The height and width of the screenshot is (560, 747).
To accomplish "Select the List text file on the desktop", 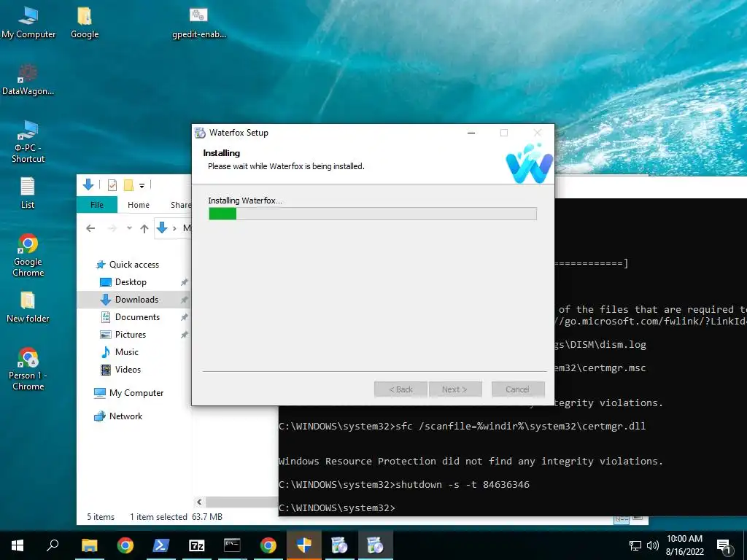I will pos(28,192).
